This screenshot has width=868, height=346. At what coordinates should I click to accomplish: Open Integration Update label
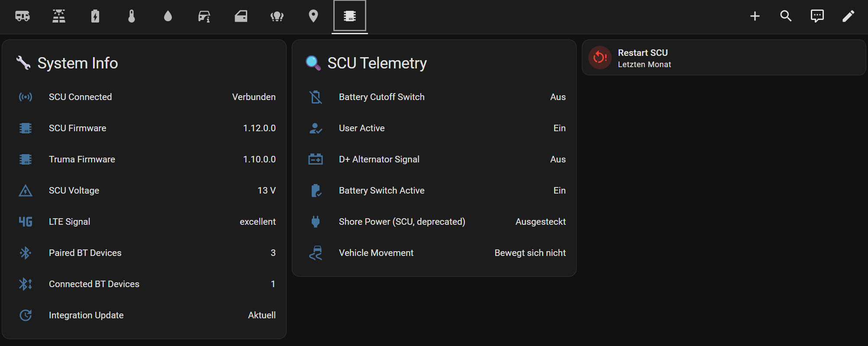tap(86, 315)
